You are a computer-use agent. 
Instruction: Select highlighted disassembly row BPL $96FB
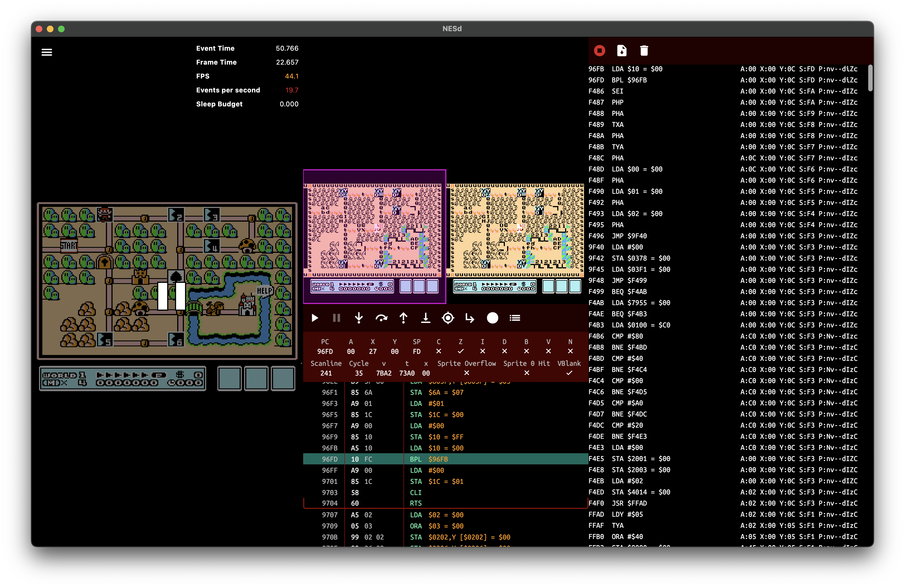pyautogui.click(x=446, y=459)
